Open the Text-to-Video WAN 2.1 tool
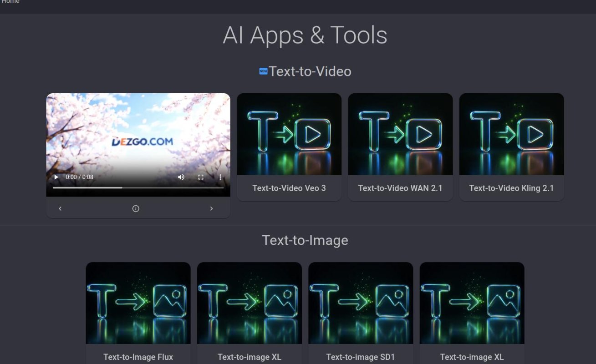 400,134
